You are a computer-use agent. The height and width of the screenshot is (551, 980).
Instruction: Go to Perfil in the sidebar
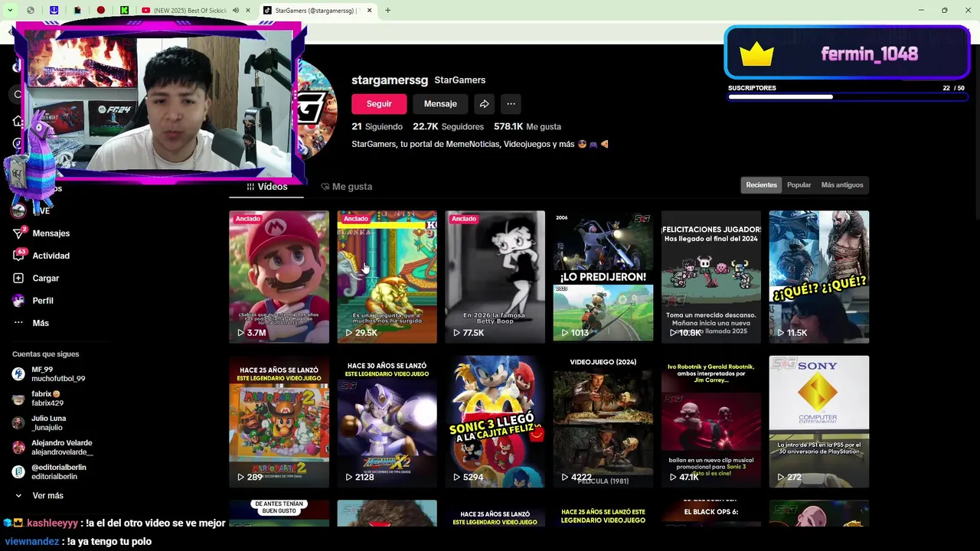pyautogui.click(x=33, y=301)
